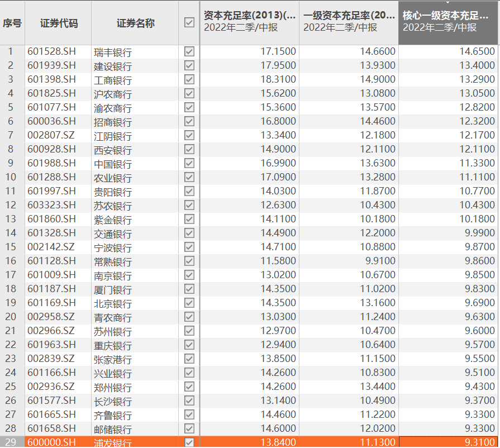The width and height of the screenshot is (500, 448).
Task: Click the name 渝农商行
Action: pyautogui.click(x=112, y=108)
